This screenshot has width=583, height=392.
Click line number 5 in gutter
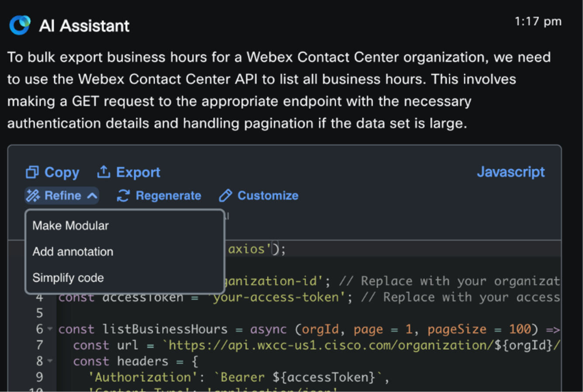click(x=39, y=313)
